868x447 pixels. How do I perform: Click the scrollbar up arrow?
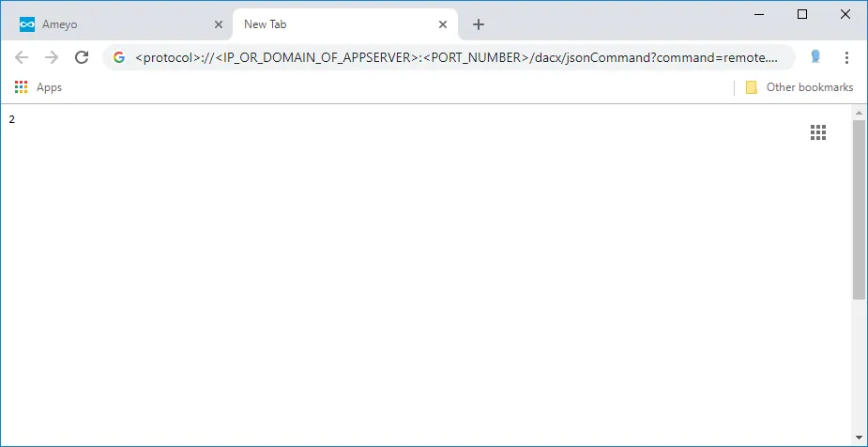[859, 113]
